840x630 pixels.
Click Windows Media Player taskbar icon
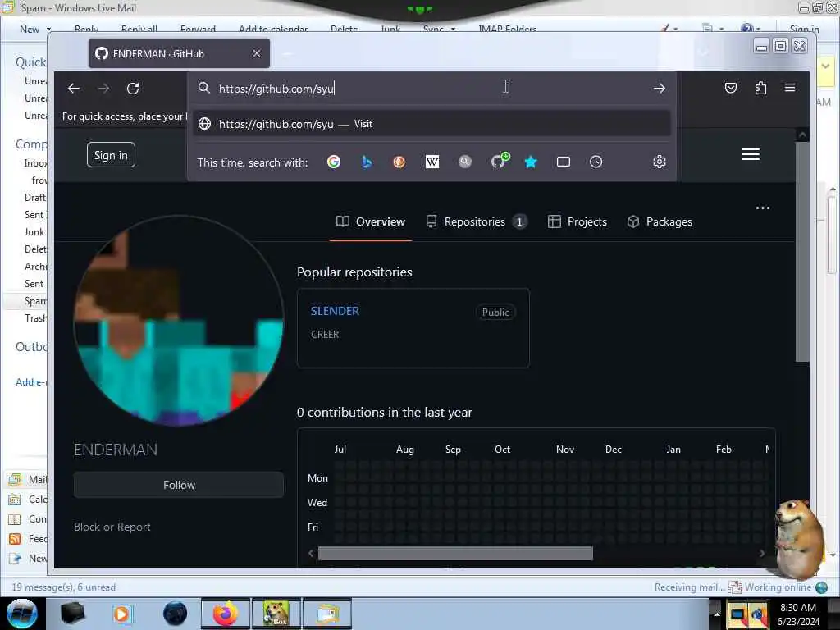pyautogui.click(x=121, y=614)
